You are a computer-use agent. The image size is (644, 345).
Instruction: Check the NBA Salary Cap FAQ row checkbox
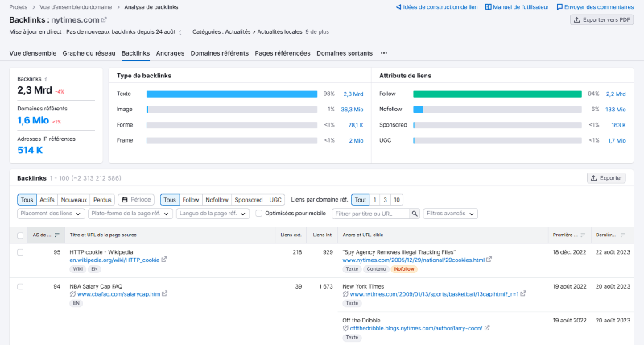click(20, 287)
